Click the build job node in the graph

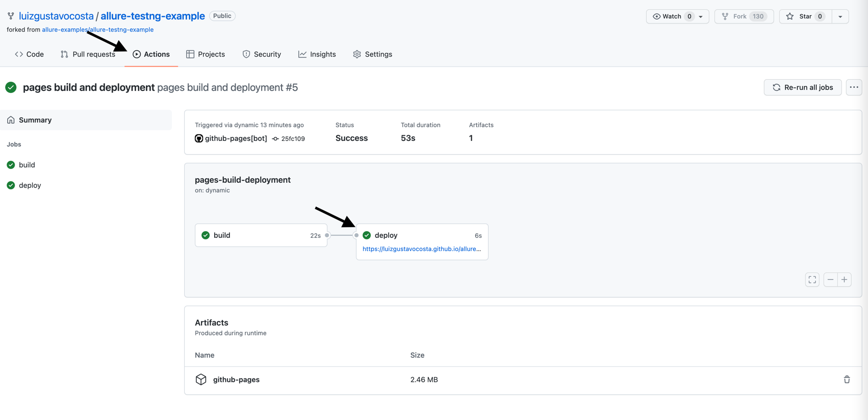261,235
